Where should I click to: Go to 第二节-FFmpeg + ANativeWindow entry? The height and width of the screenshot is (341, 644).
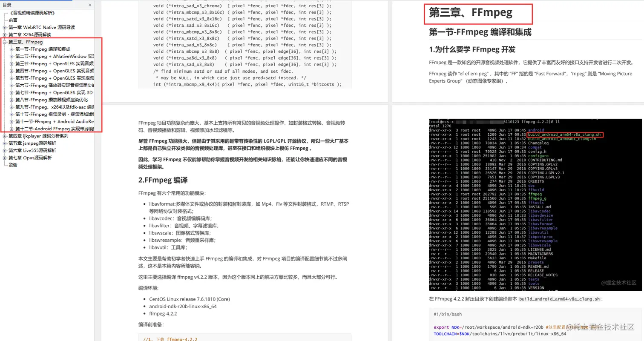coord(55,57)
